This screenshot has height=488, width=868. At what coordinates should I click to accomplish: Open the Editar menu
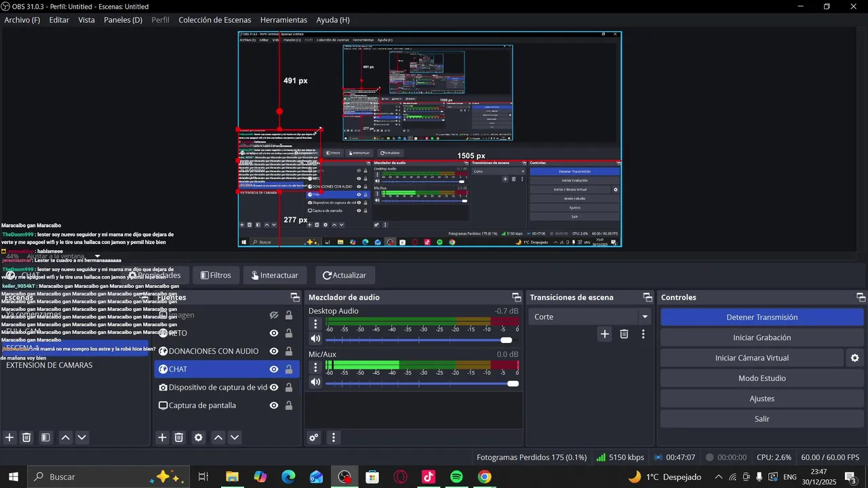click(59, 20)
